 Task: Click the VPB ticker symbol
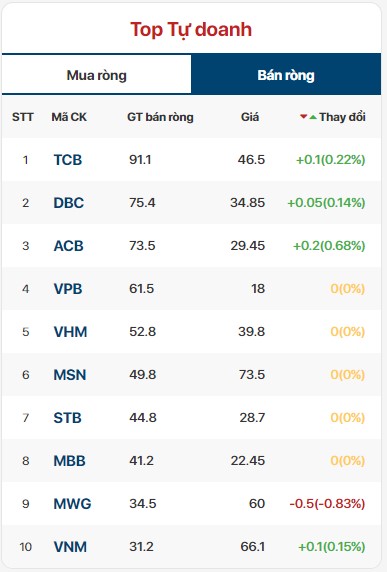tap(68, 289)
